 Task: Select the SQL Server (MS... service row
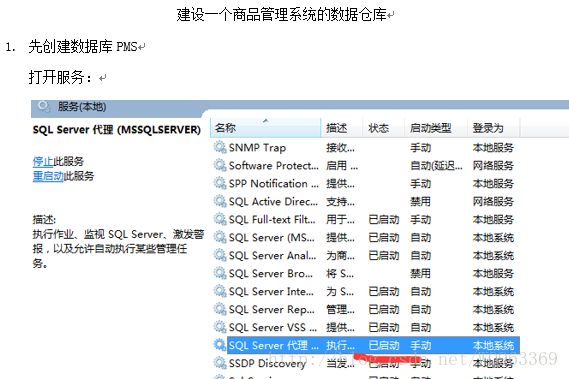pos(366,237)
